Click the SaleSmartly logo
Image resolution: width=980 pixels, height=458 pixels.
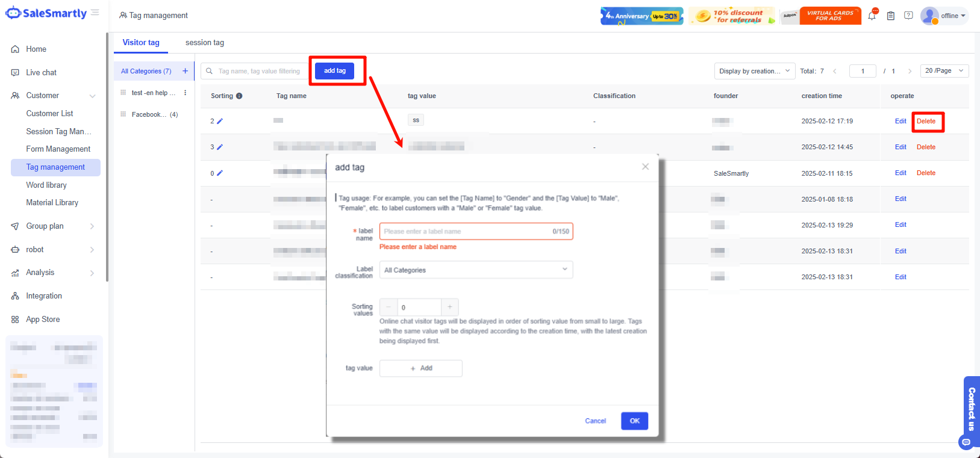tap(46, 13)
